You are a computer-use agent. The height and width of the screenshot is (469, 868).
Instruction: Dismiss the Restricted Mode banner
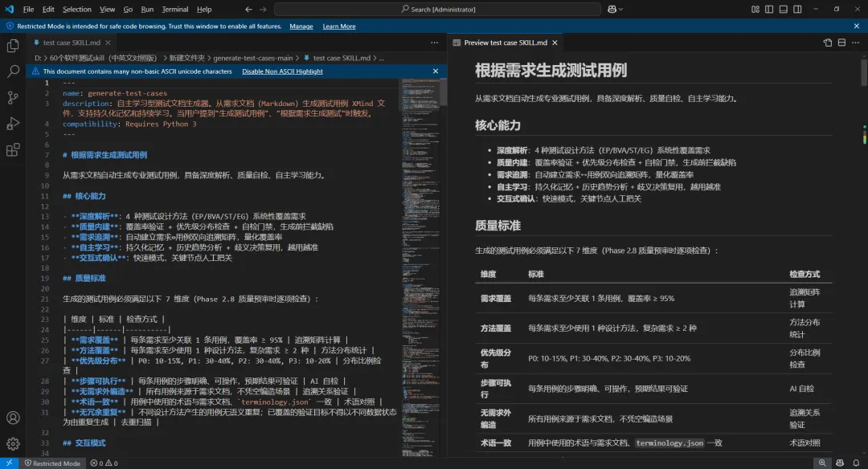[857, 26]
